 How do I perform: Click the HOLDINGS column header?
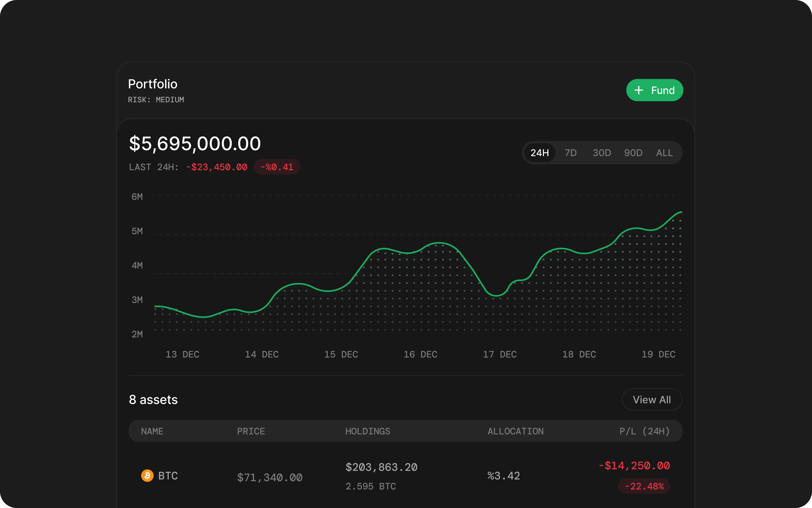pyautogui.click(x=368, y=431)
